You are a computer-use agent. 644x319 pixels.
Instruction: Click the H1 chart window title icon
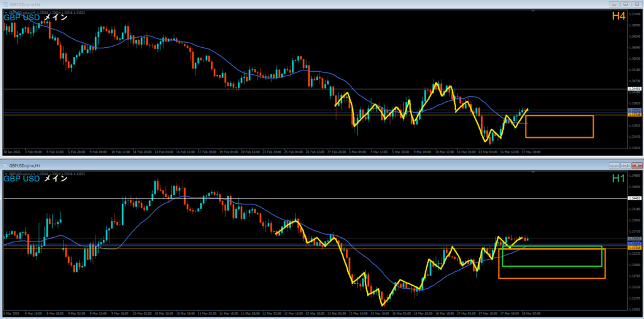pos(5,165)
